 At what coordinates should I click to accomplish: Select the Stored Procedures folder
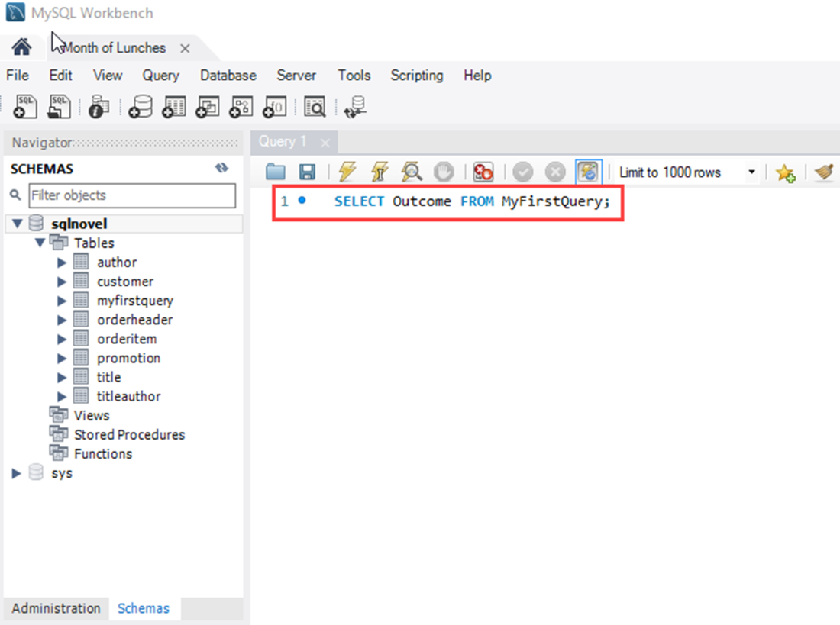130,434
